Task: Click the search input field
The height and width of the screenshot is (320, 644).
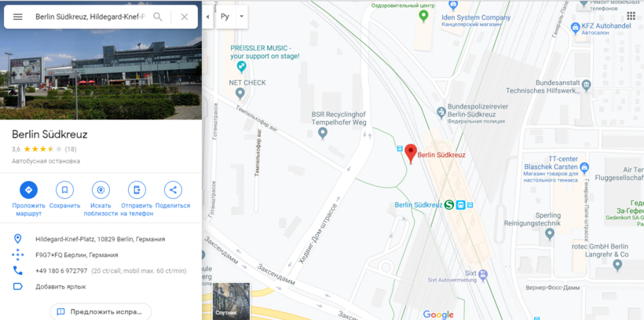Action: click(x=90, y=17)
